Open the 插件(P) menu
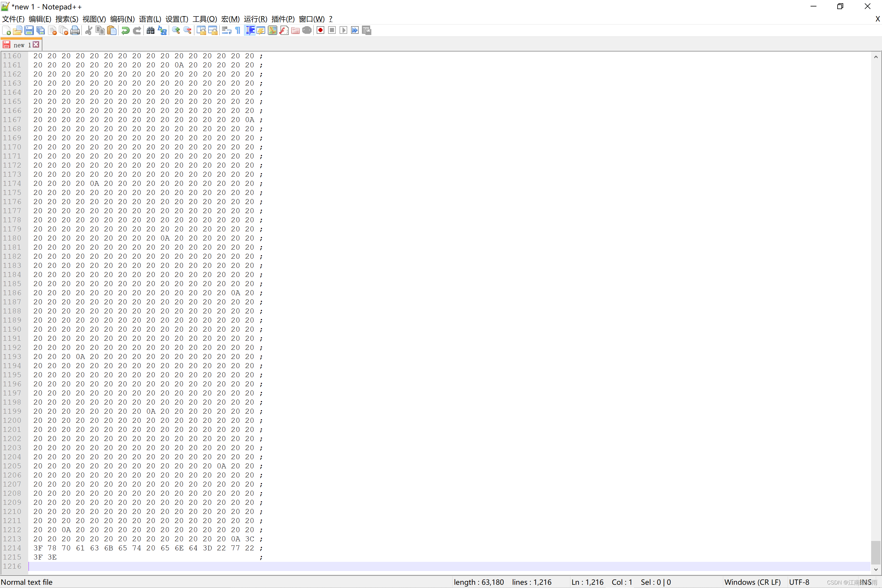The height and width of the screenshot is (588, 882). (283, 19)
